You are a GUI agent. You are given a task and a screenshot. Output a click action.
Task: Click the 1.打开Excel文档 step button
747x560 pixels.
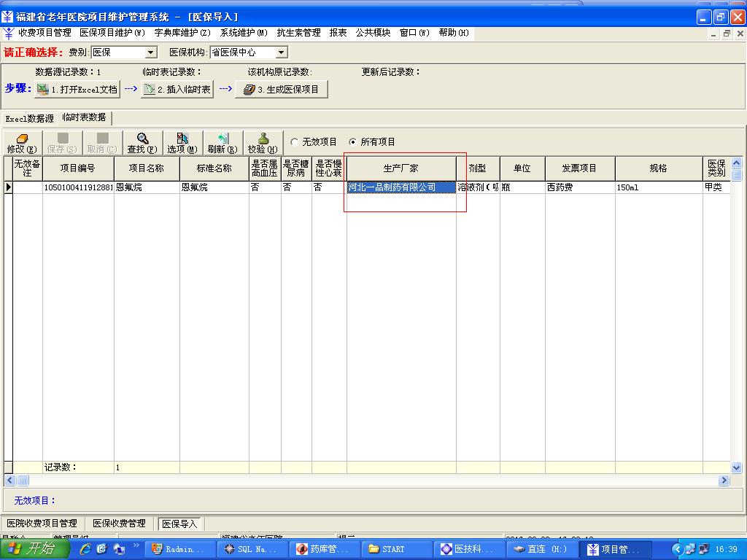tap(77, 90)
